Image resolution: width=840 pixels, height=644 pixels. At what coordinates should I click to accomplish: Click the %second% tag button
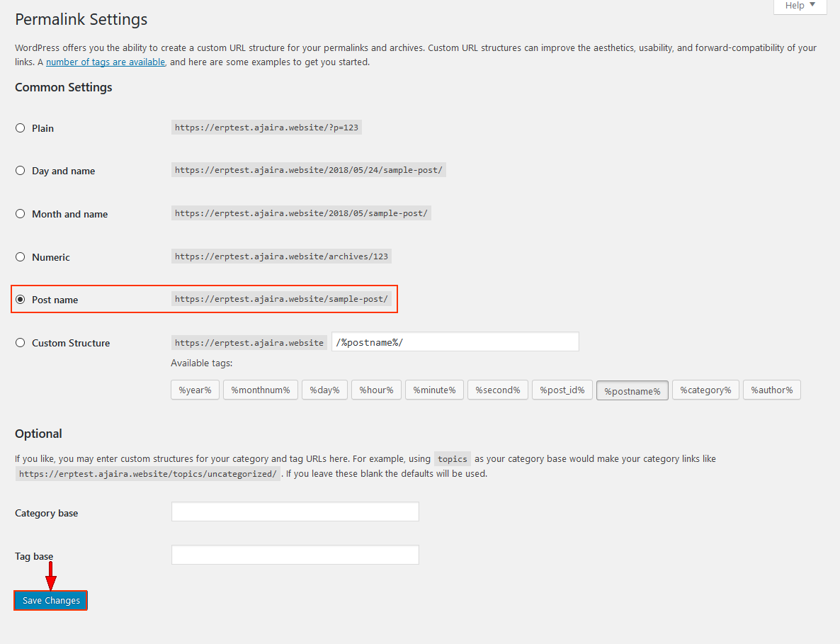click(498, 390)
